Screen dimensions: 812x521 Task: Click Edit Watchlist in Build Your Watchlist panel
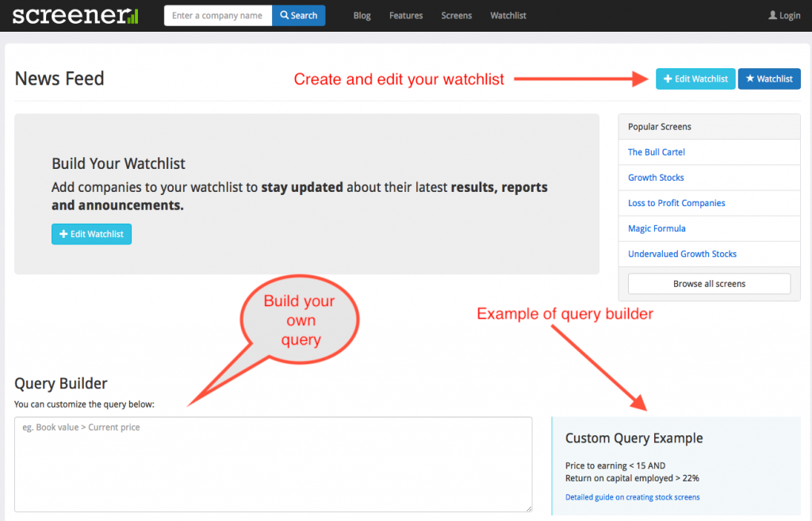coord(92,234)
